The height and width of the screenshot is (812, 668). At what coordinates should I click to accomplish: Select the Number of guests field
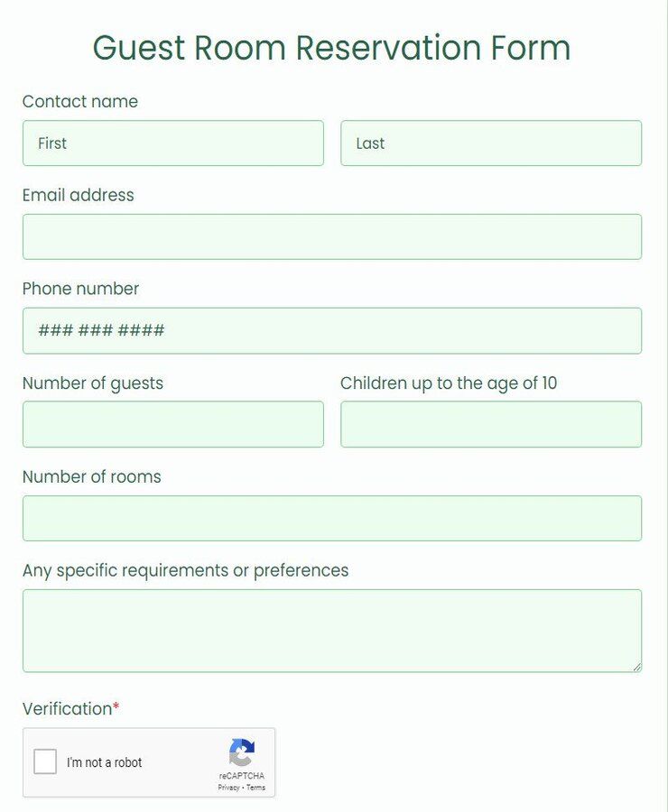pyautogui.click(x=172, y=424)
